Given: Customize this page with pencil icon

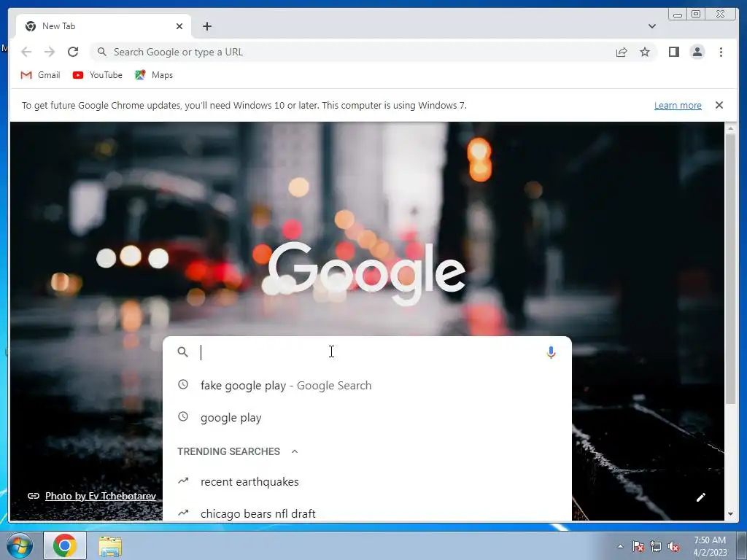Looking at the screenshot, I should 701,497.
